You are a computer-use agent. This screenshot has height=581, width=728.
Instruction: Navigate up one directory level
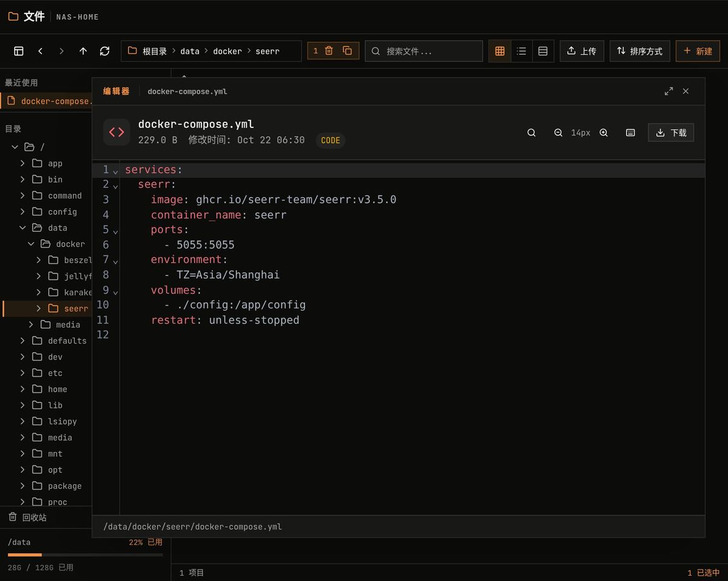tap(83, 51)
